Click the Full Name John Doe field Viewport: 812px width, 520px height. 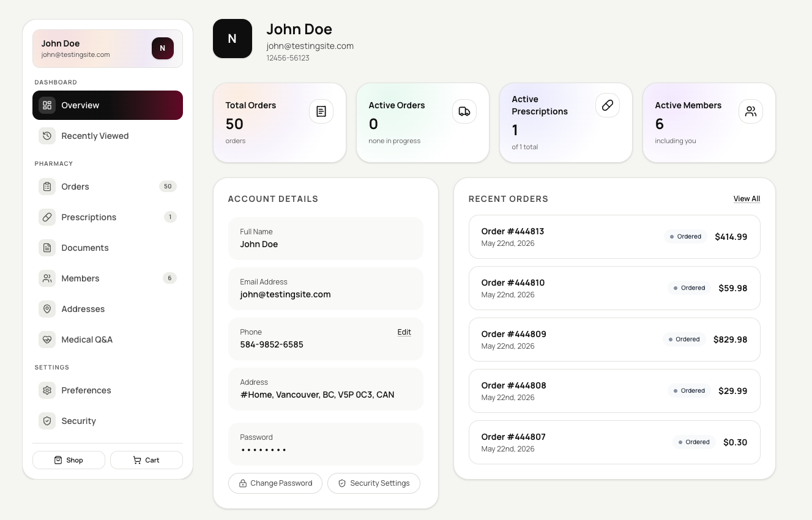click(326, 238)
